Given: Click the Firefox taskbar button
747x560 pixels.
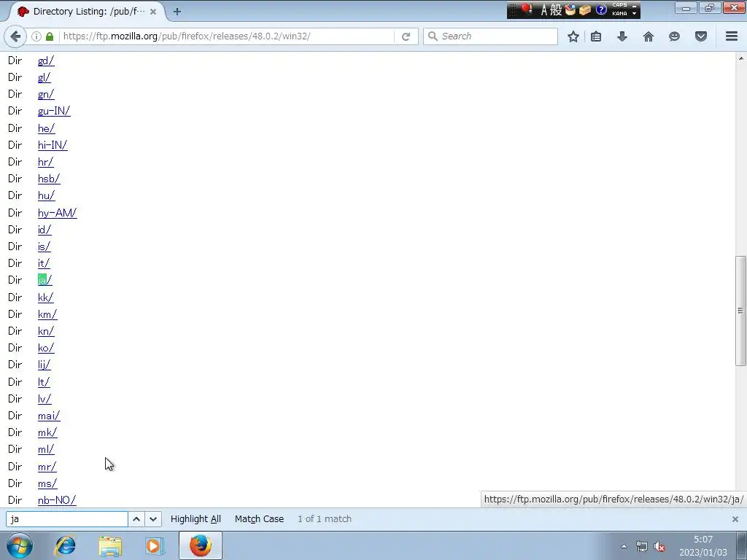Looking at the screenshot, I should pos(201,545).
